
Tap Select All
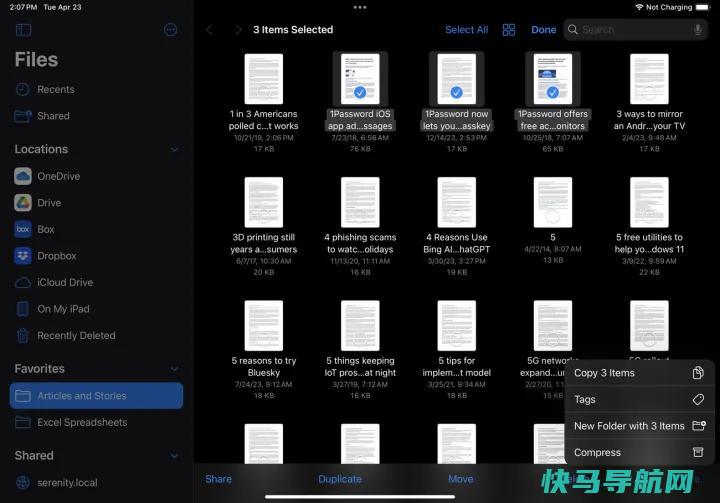[x=467, y=30]
